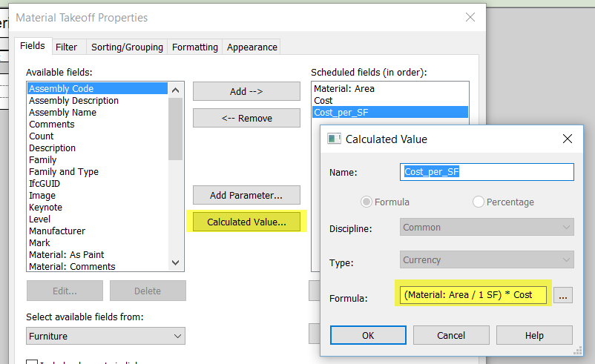Click the Edit... button

[65, 291]
